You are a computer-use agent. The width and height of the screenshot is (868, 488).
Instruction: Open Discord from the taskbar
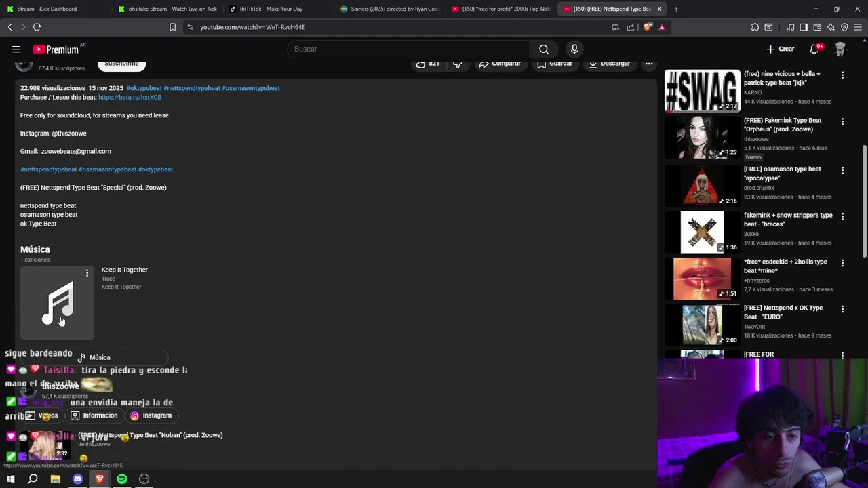click(77, 479)
